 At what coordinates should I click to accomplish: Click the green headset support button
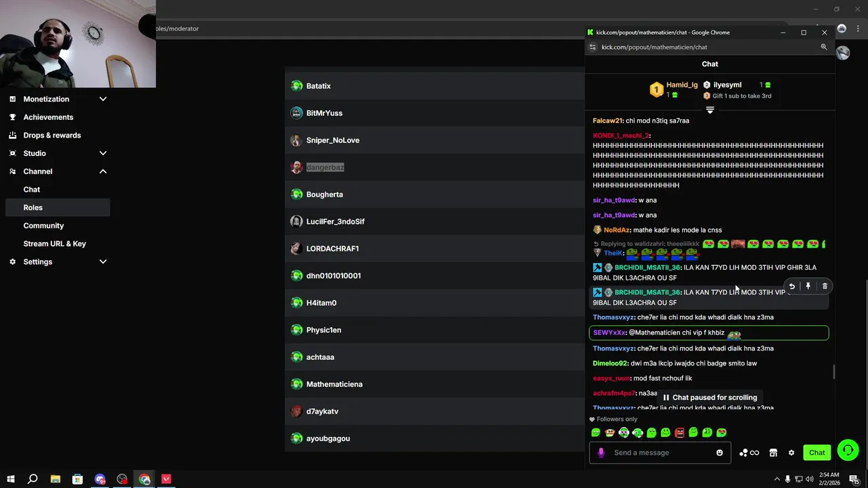tap(848, 450)
